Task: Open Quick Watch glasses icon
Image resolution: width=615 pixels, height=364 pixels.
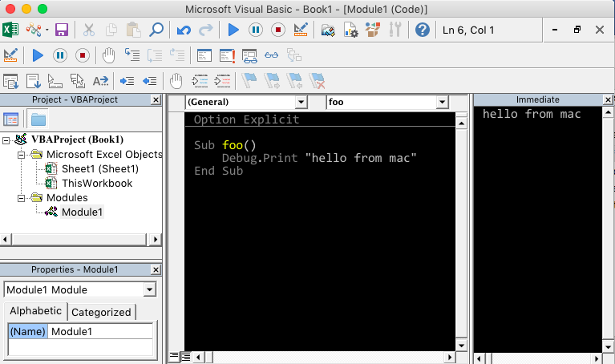Action: pos(271,55)
